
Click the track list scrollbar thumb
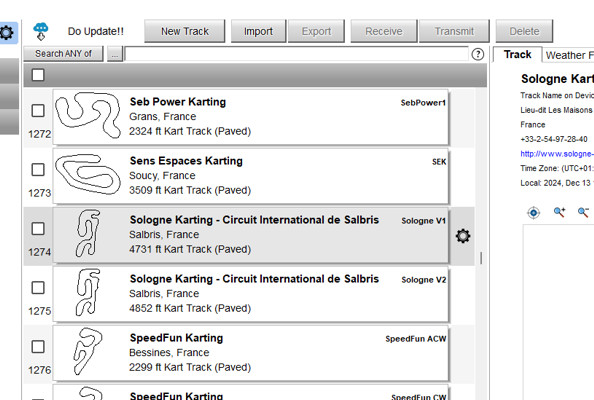pos(481,258)
